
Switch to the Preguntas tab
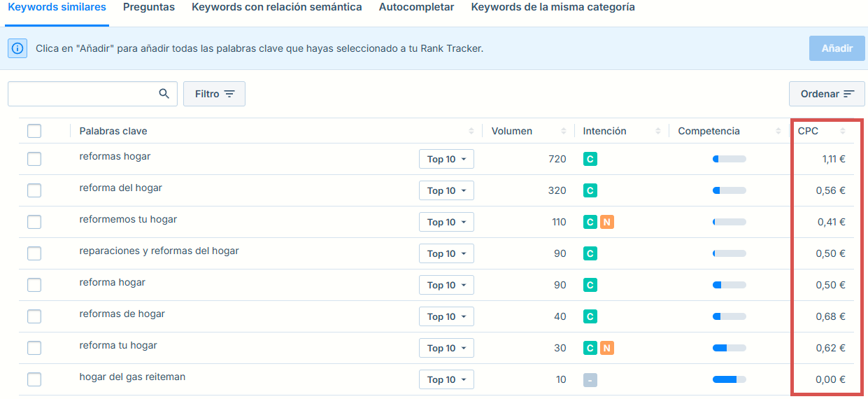[149, 7]
